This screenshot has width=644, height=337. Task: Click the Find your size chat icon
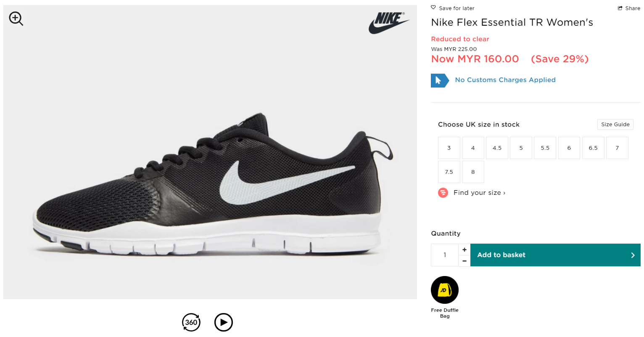443,193
